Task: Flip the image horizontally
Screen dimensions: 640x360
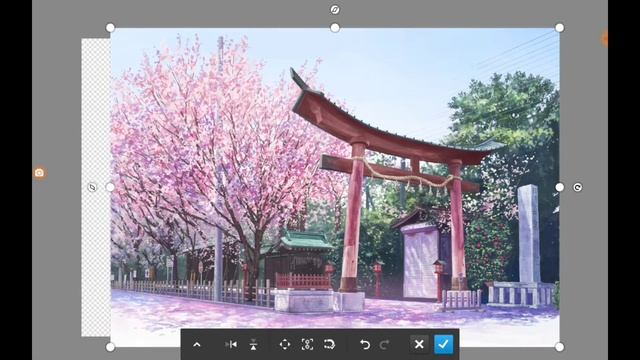Action: tap(231, 344)
